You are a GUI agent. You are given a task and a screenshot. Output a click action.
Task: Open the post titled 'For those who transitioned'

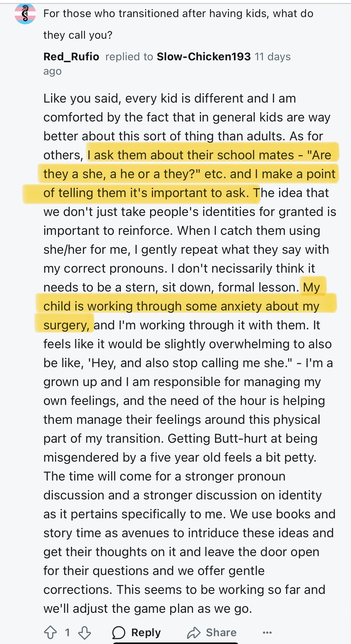178,14
